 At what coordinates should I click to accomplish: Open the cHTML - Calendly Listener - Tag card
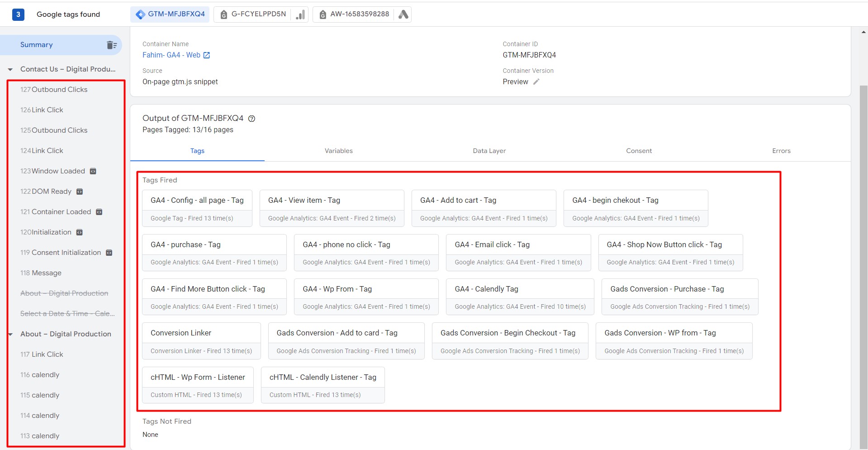[x=323, y=385]
